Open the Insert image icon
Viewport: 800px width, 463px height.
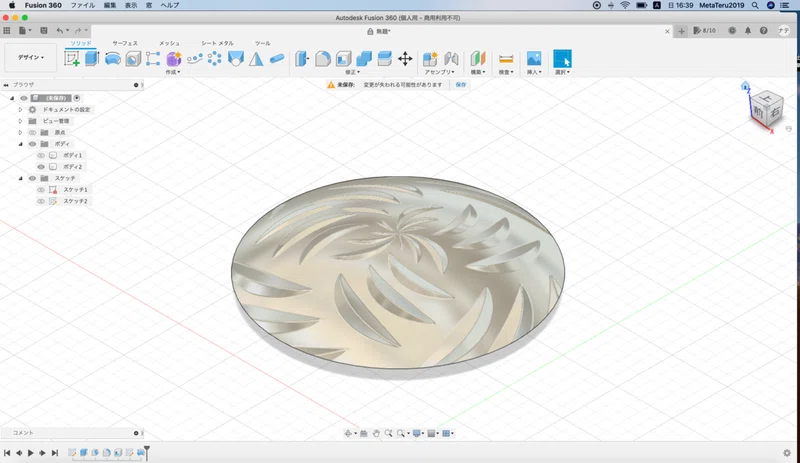[x=534, y=58]
